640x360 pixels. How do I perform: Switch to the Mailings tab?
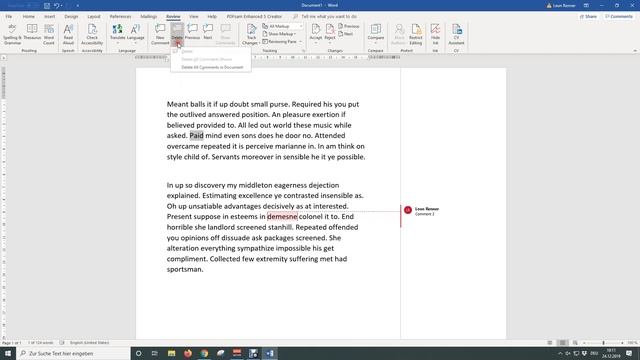coord(149,16)
